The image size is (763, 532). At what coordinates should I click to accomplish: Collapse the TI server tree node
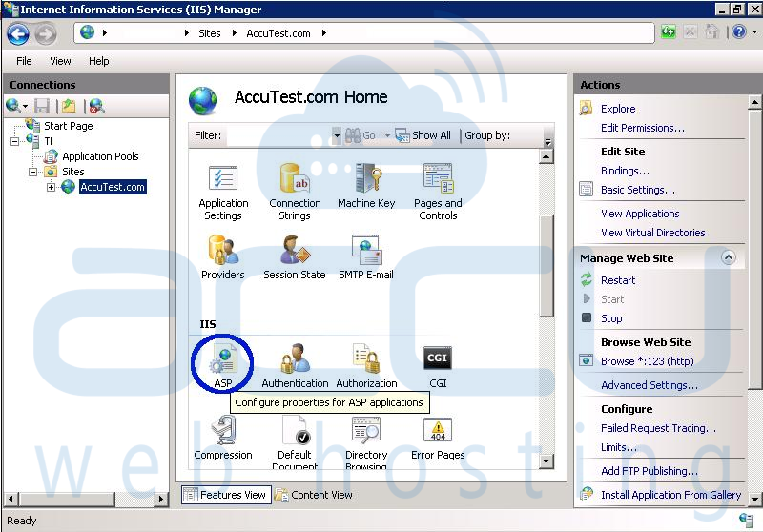[14, 141]
